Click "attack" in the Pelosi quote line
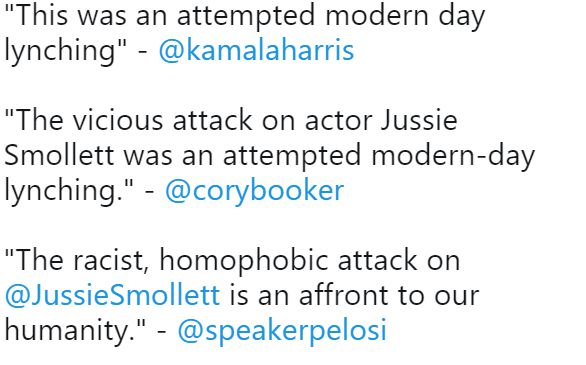586x365 pixels. [377, 260]
